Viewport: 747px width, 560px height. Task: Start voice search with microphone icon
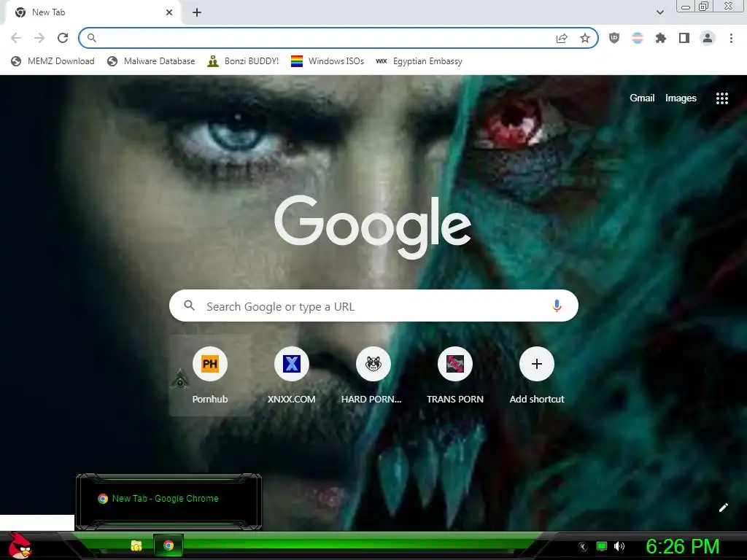pyautogui.click(x=557, y=306)
